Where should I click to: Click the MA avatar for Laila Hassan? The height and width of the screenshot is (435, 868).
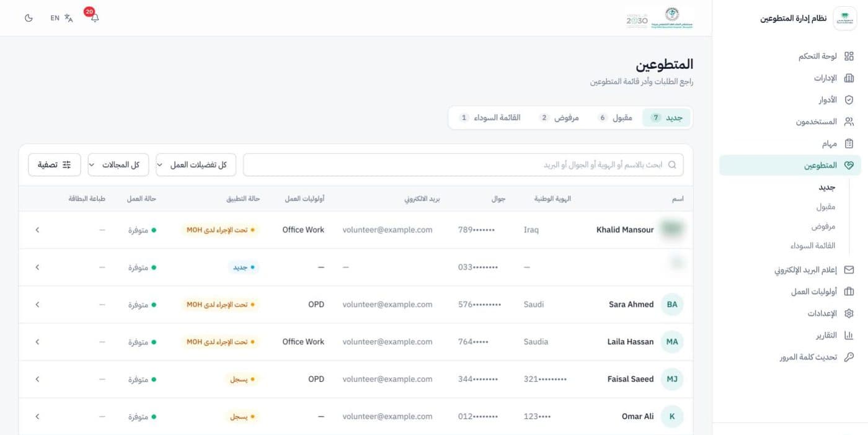(x=672, y=341)
